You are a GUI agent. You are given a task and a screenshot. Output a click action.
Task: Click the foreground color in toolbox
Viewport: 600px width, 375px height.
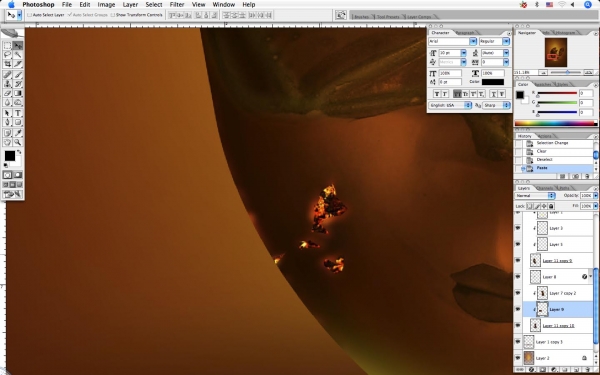click(x=9, y=155)
